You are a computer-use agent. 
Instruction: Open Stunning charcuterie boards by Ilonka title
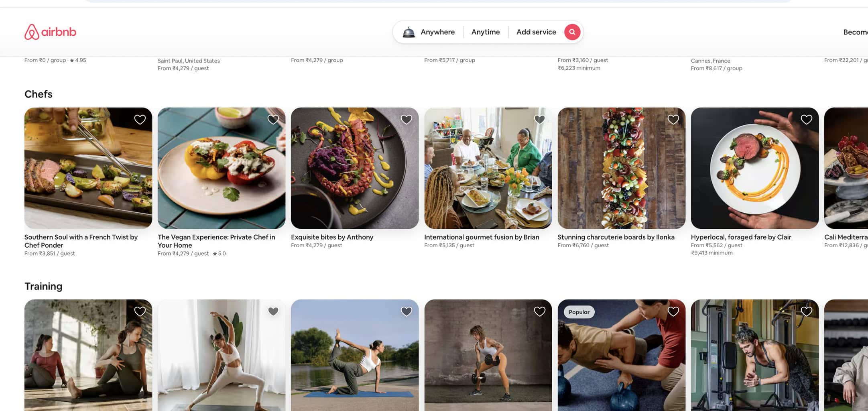pos(616,237)
